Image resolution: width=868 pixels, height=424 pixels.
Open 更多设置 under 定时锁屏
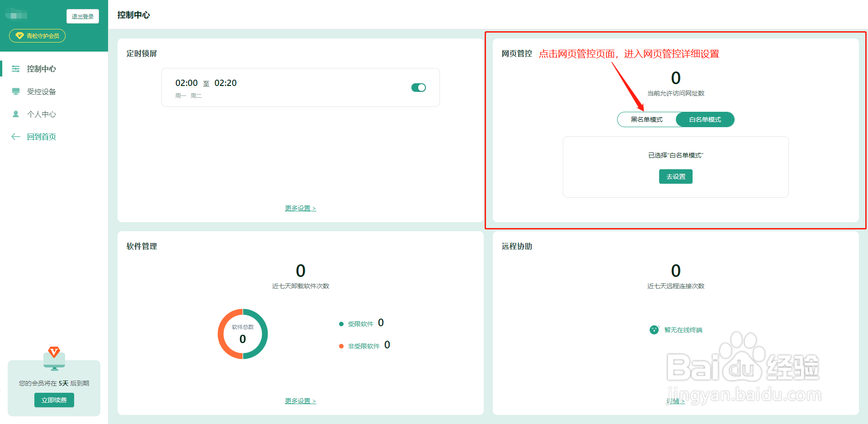301,208
